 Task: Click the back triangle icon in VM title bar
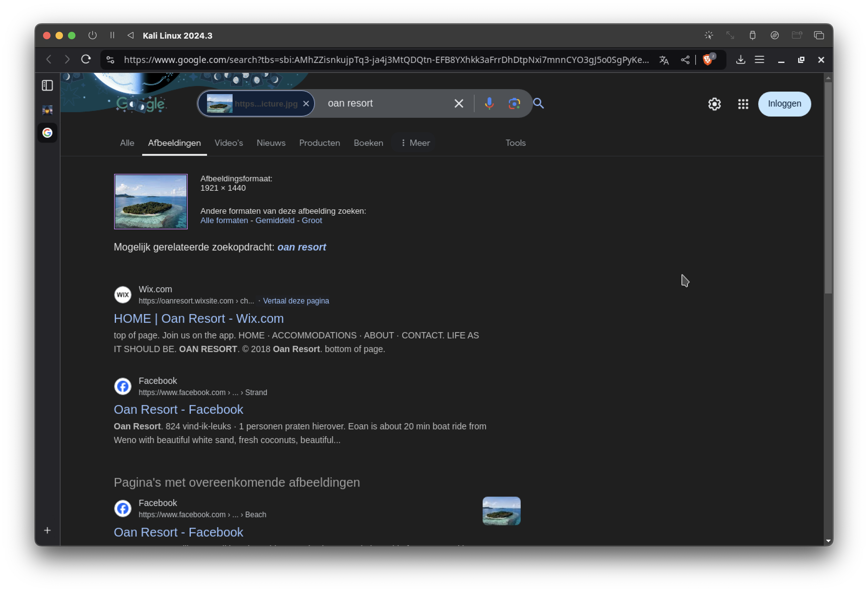point(130,36)
